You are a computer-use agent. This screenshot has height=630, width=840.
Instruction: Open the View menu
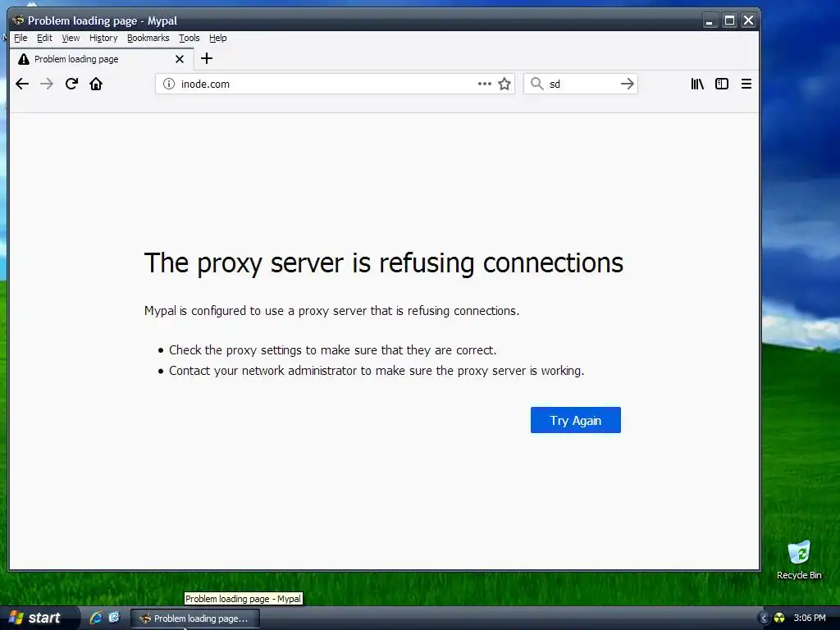tap(71, 38)
